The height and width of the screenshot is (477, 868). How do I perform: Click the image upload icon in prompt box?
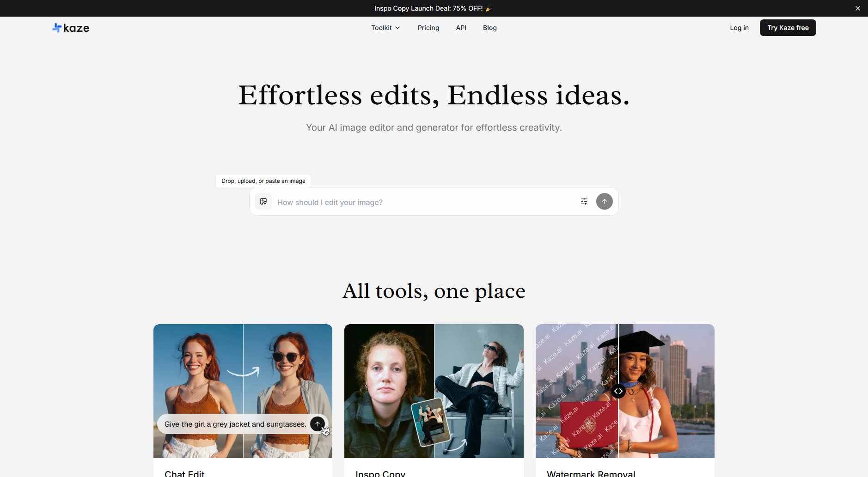[x=263, y=201]
